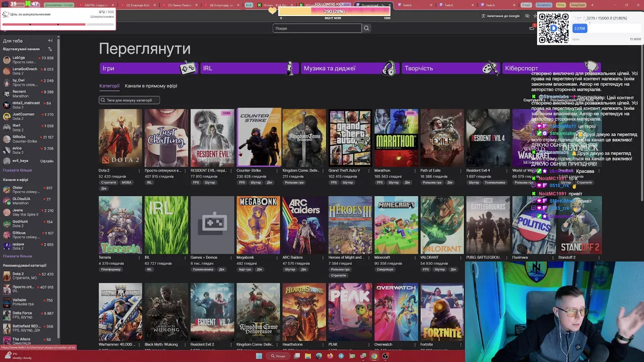Screen dimensions: 644x362
Task: Switch to the Енергодар browser tab
Action: pyautogui.click(x=221, y=5)
